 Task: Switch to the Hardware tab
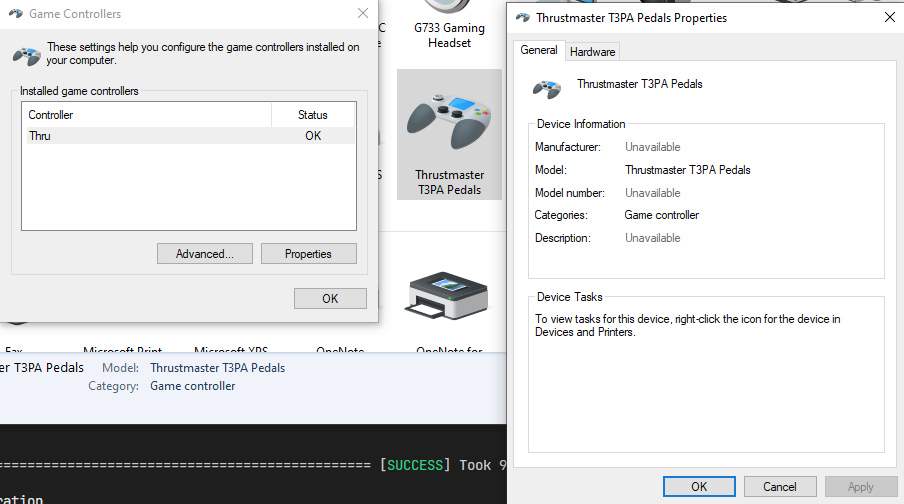(x=593, y=51)
